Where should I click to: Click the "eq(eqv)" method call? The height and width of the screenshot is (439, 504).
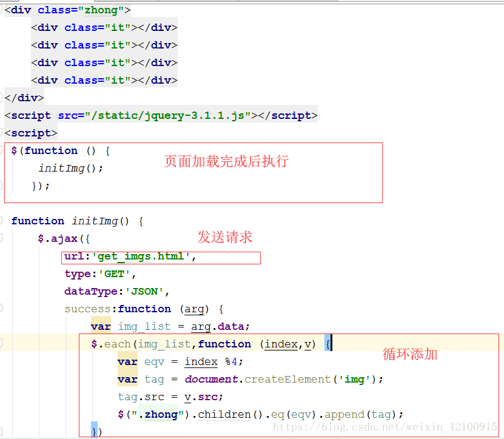coord(294,415)
